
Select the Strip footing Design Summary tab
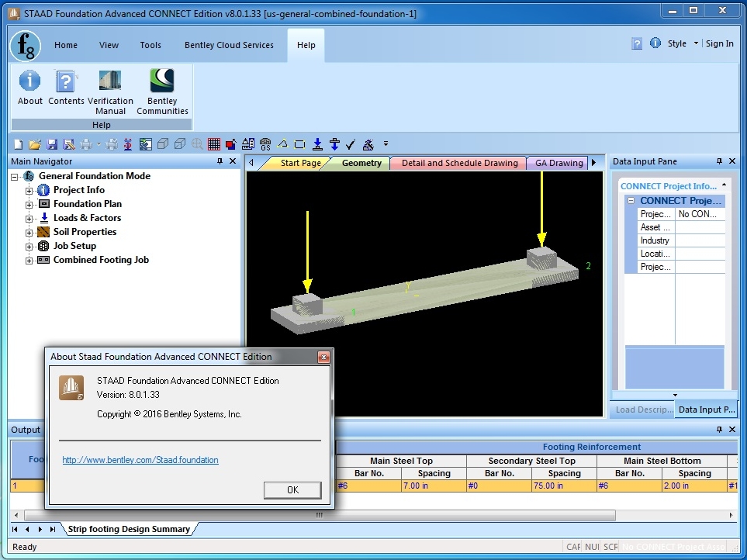click(x=129, y=529)
